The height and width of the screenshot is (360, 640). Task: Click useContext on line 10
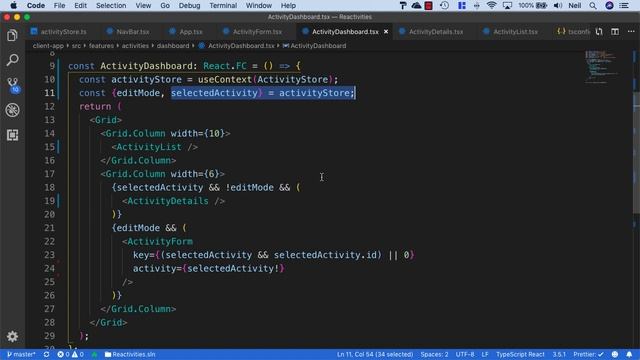pyautogui.click(x=224, y=79)
